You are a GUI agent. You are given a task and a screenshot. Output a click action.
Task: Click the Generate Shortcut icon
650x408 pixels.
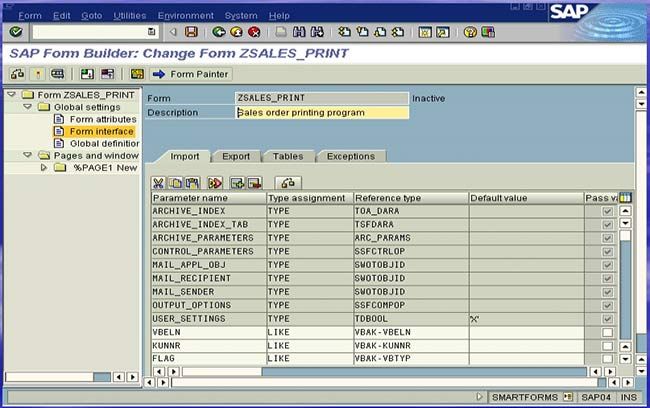click(x=443, y=32)
